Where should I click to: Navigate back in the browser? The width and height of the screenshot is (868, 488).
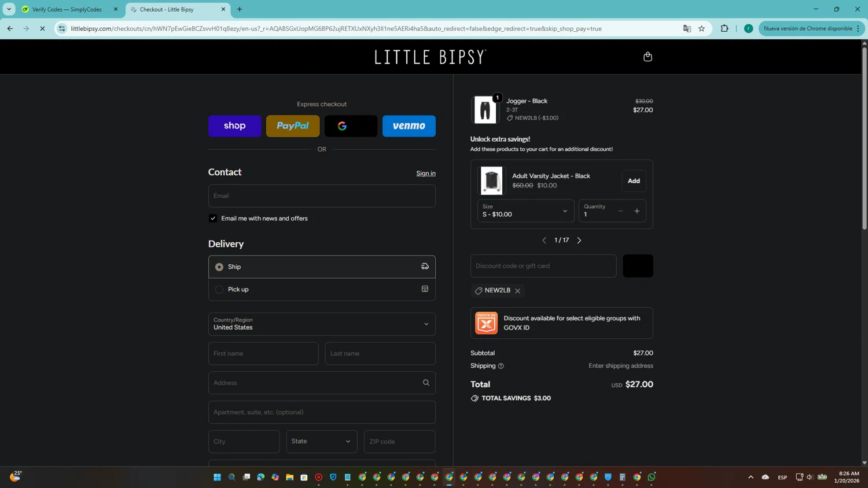point(10,28)
